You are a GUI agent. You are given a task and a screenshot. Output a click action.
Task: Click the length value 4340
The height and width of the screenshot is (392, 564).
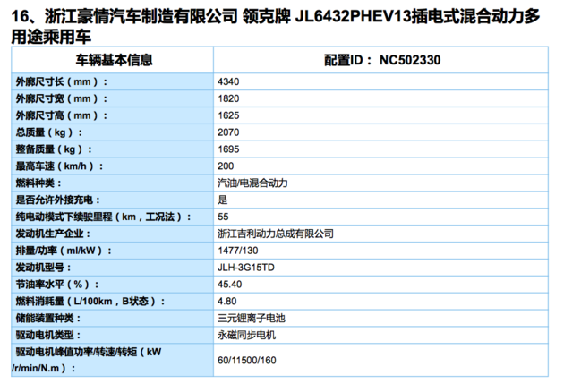228,82
